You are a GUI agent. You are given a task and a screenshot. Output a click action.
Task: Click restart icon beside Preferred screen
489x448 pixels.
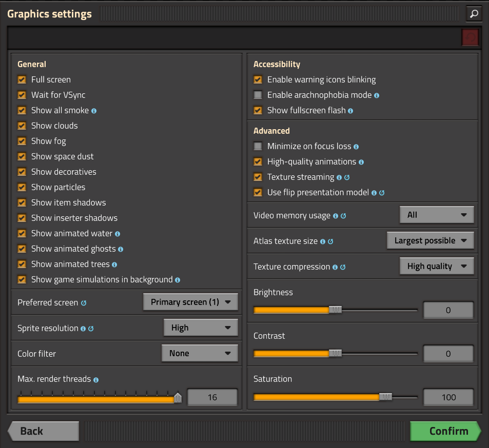[84, 303]
